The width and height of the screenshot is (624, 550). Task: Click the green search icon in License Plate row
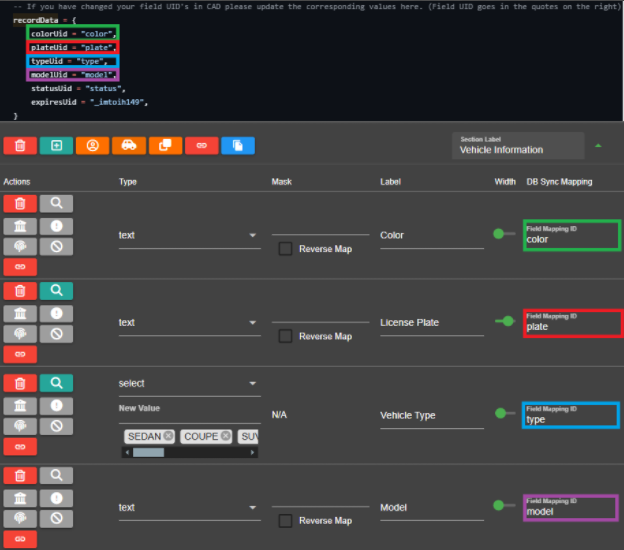click(x=56, y=291)
